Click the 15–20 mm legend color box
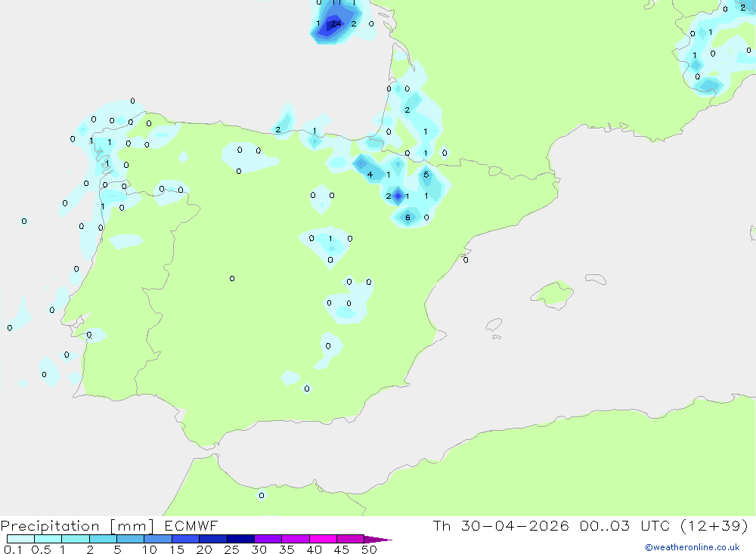This screenshot has height=554, width=756. point(185,539)
